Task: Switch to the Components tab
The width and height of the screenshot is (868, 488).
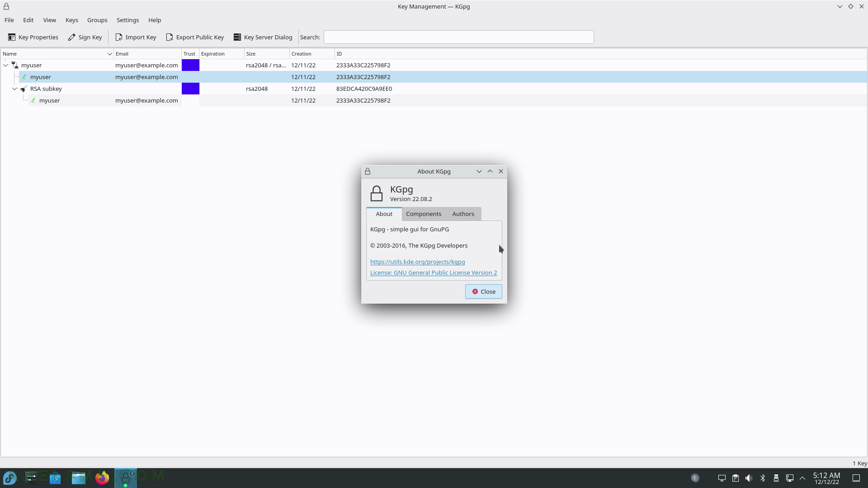Action: (x=424, y=214)
